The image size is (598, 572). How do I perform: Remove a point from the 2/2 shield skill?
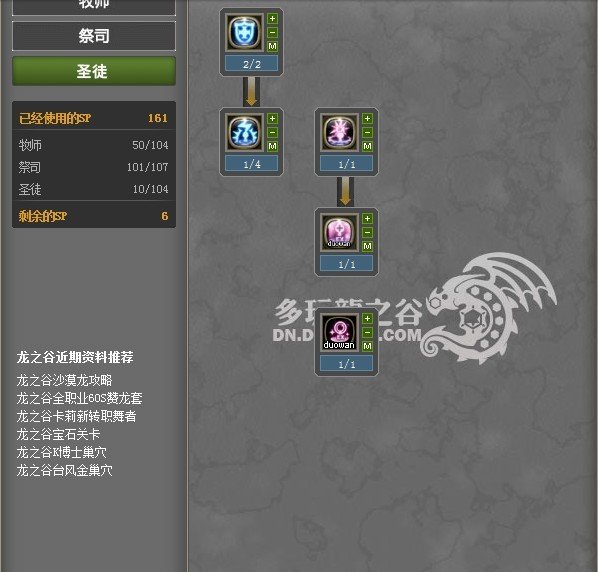click(272, 32)
